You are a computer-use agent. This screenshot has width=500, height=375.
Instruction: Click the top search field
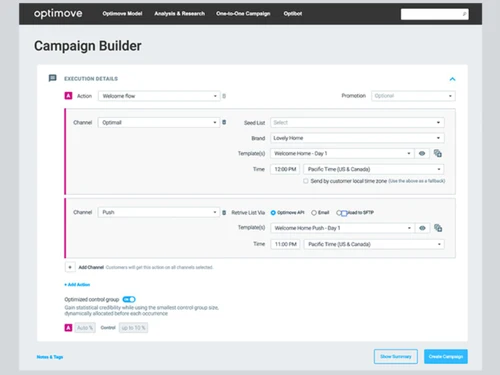[x=434, y=14]
